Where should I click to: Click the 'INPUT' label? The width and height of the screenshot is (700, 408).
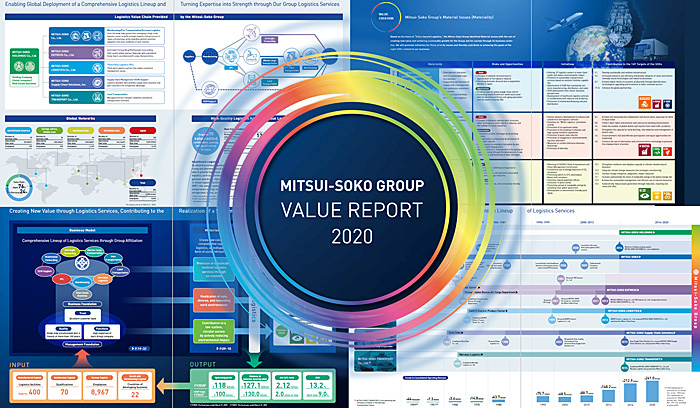pyautogui.click(x=19, y=365)
